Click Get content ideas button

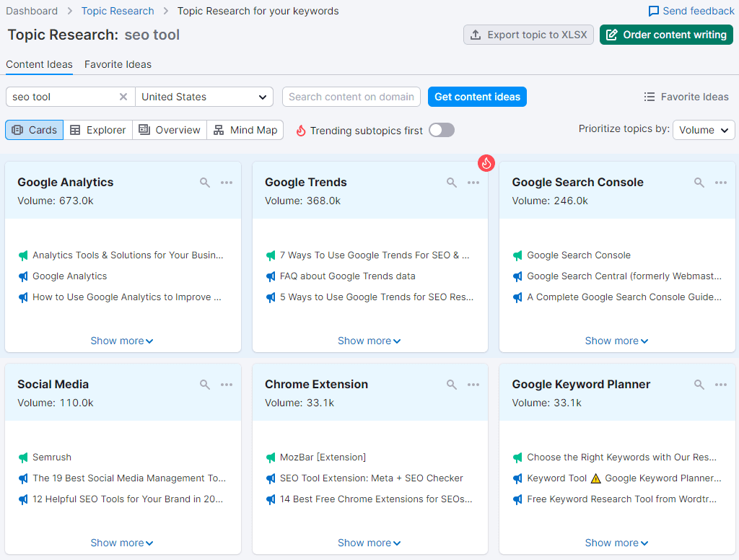[477, 97]
